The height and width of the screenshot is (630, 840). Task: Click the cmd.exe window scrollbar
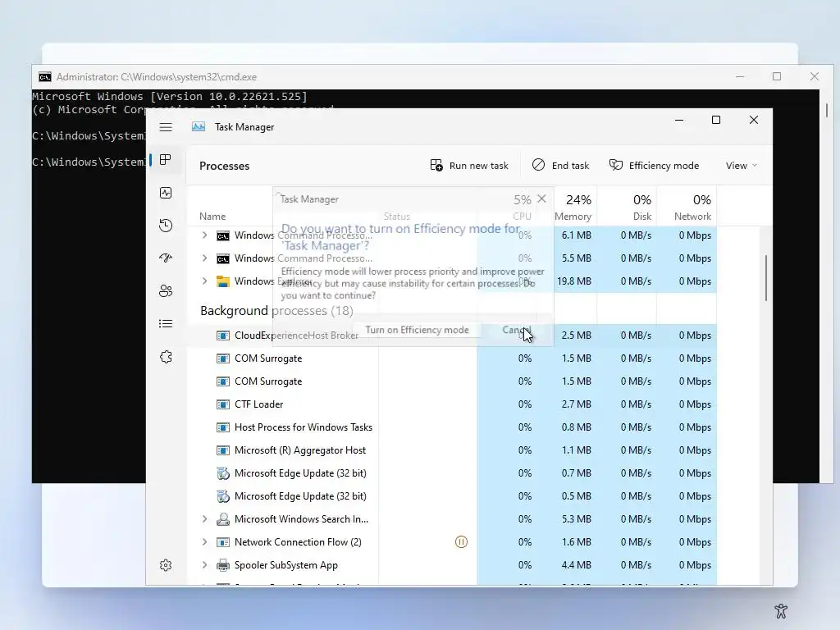tap(827, 110)
